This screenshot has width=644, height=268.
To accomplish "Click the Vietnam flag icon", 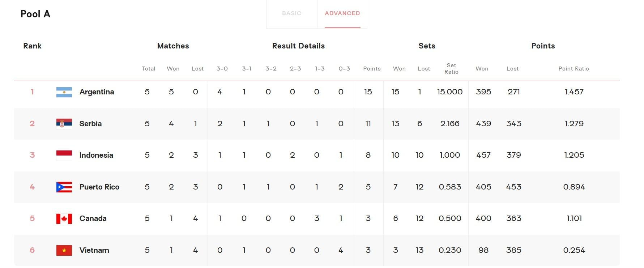I will point(64,250).
